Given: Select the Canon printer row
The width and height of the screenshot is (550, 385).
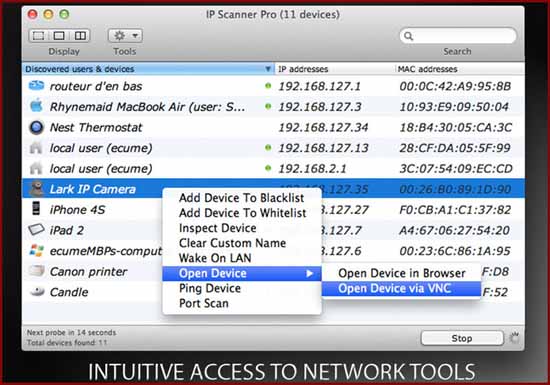Looking at the screenshot, I should coord(273,272).
